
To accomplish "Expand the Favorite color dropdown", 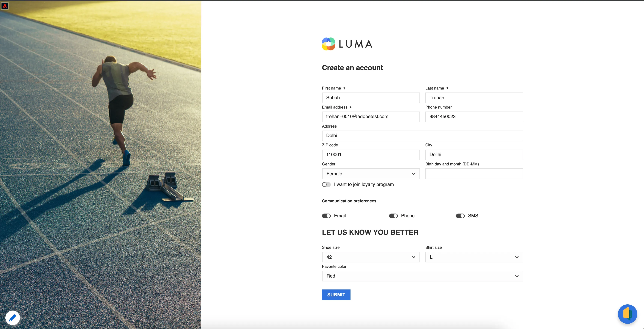I will click(x=422, y=276).
